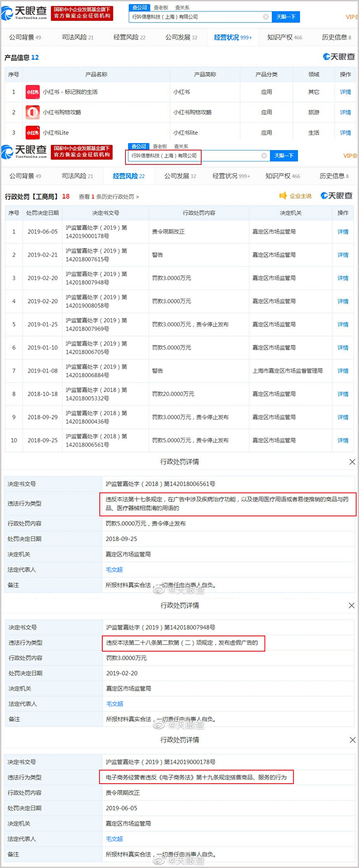Open 详情 for 2019-01-25 penalty row

coord(343,324)
